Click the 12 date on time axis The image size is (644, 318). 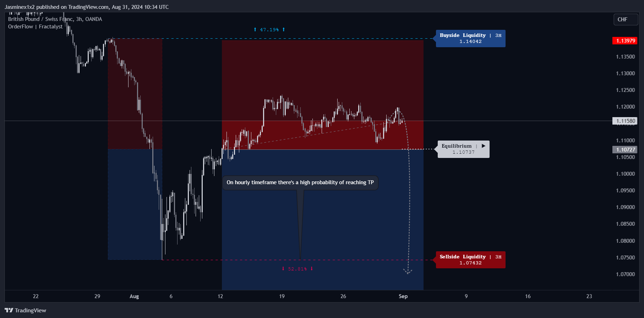[220, 296]
